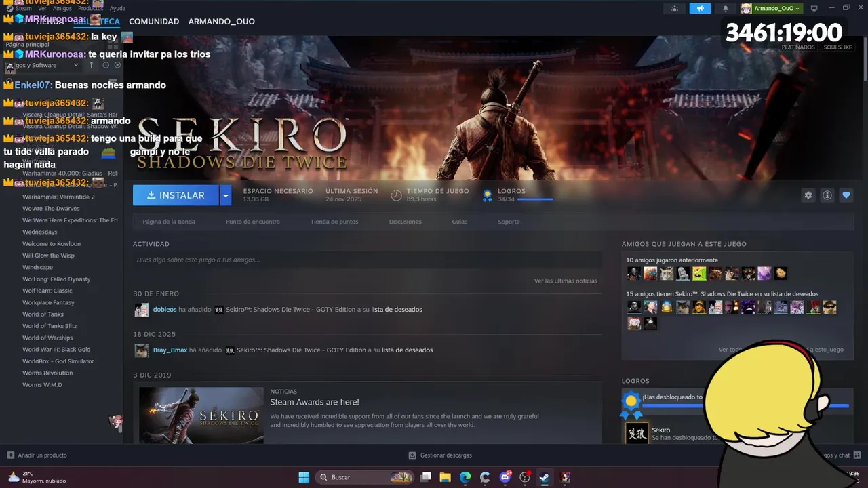The image size is (868, 488).
Task: Click Ver las últimas noticias
Action: 566,281
